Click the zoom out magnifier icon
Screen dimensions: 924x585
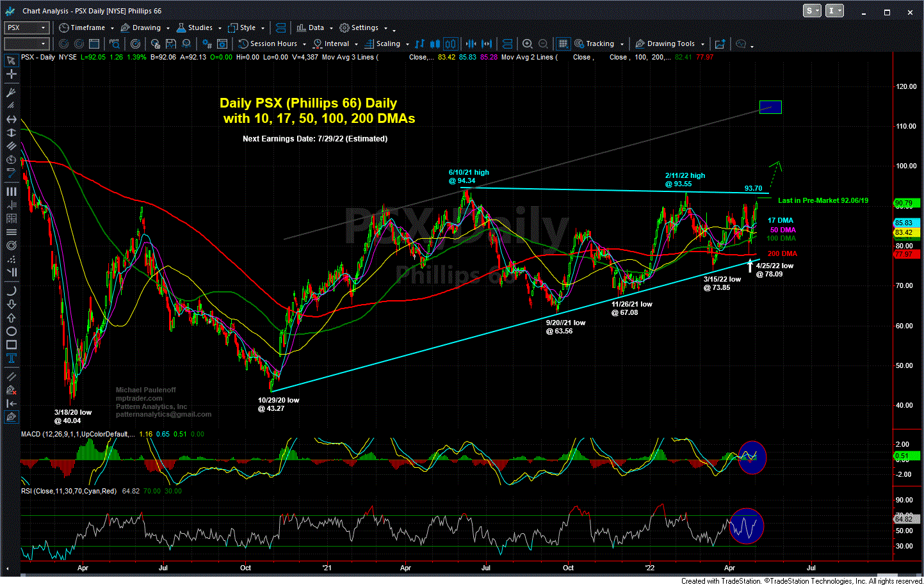pyautogui.click(x=543, y=44)
